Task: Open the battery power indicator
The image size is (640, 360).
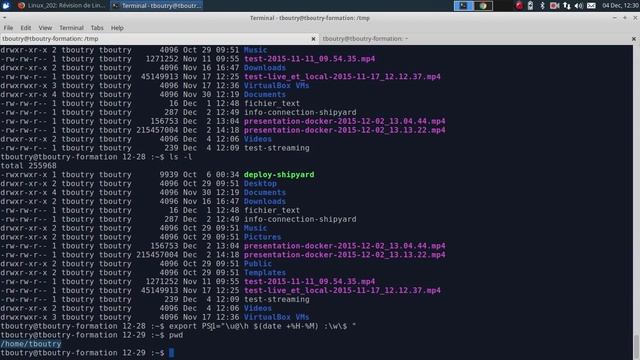Action: [530, 6]
